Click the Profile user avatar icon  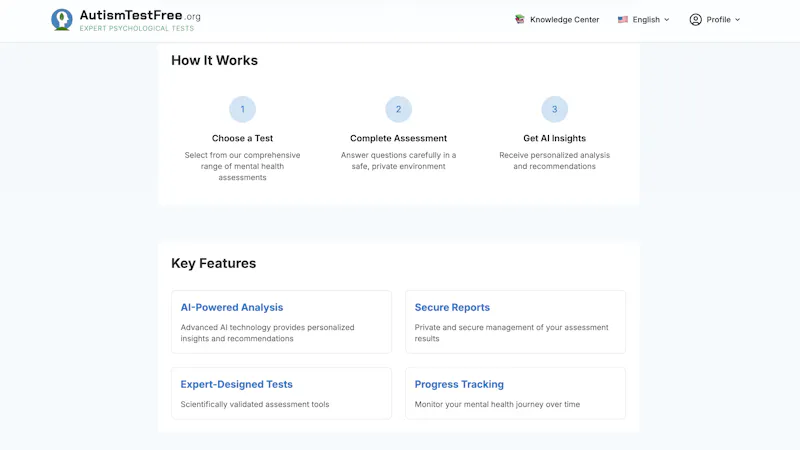coord(695,19)
